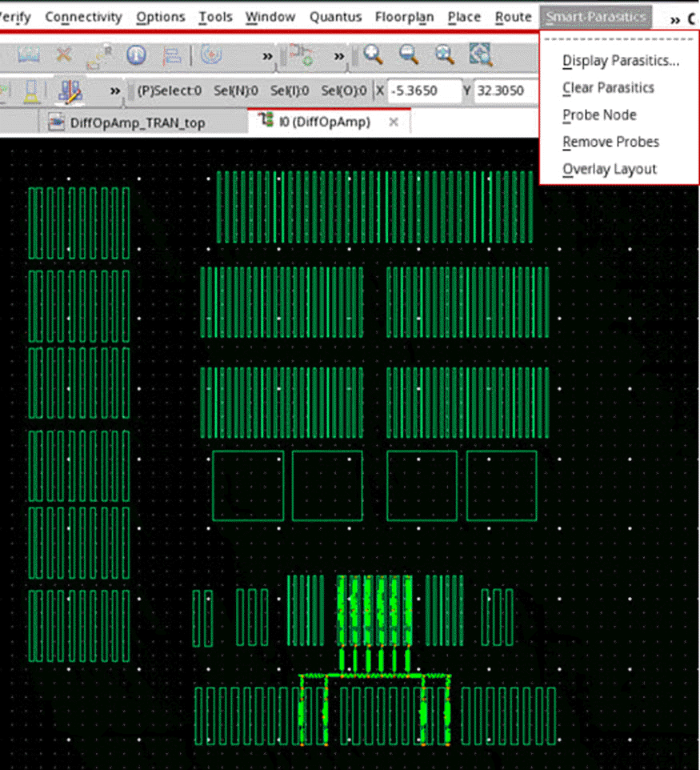Click the Zoom Out magnifier icon
The image size is (700, 770).
click(x=409, y=54)
